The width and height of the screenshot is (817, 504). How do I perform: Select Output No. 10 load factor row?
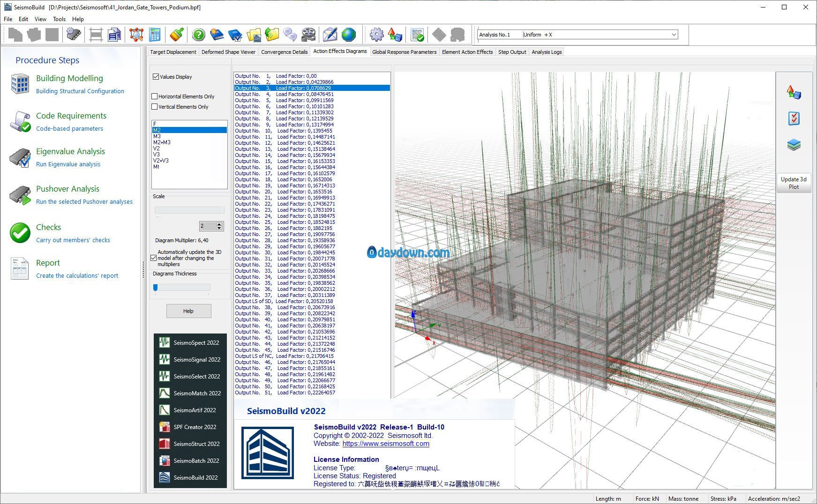[312, 131]
